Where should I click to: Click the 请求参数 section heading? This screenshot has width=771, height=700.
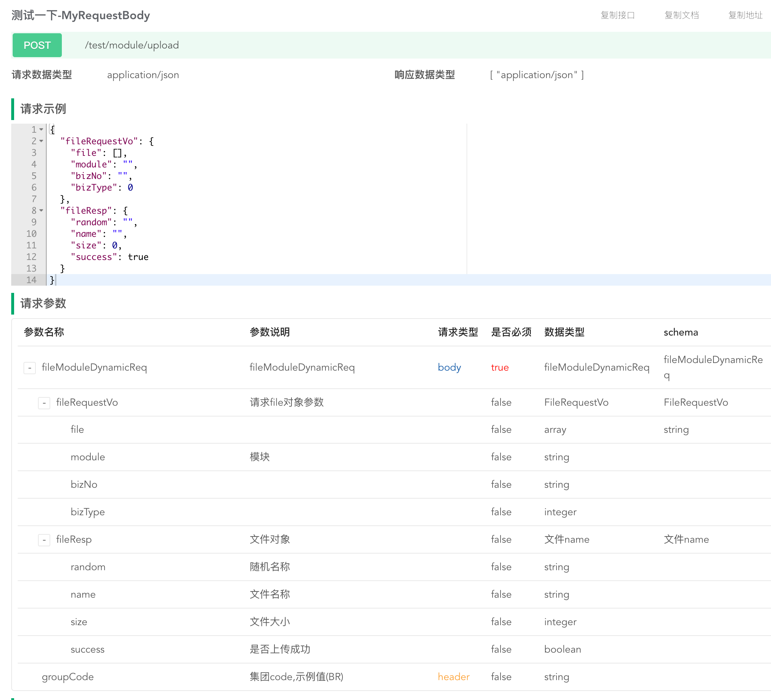(x=43, y=304)
